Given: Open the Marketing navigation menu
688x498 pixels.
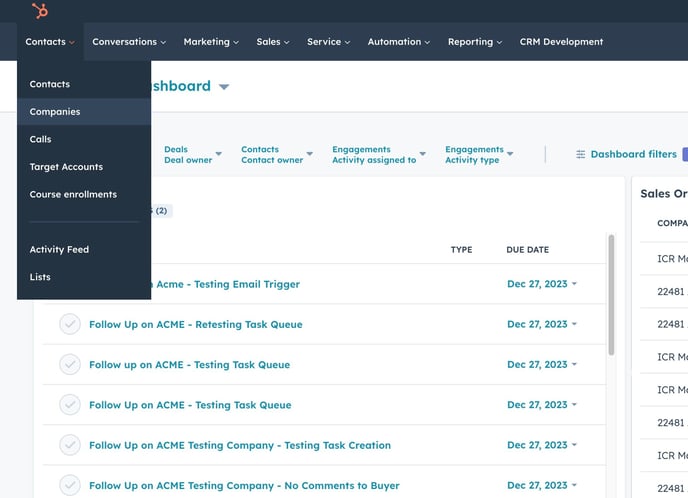Looking at the screenshot, I should point(211,42).
